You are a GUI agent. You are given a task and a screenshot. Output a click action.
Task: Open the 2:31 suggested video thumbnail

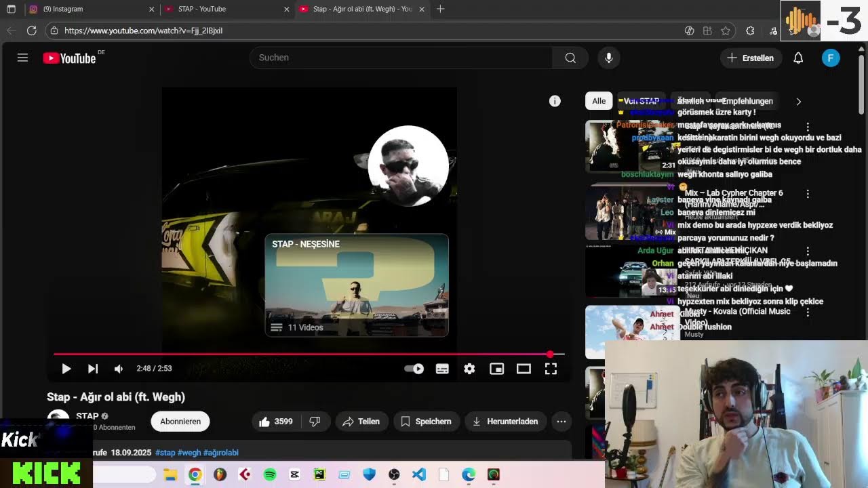pyautogui.click(x=632, y=146)
